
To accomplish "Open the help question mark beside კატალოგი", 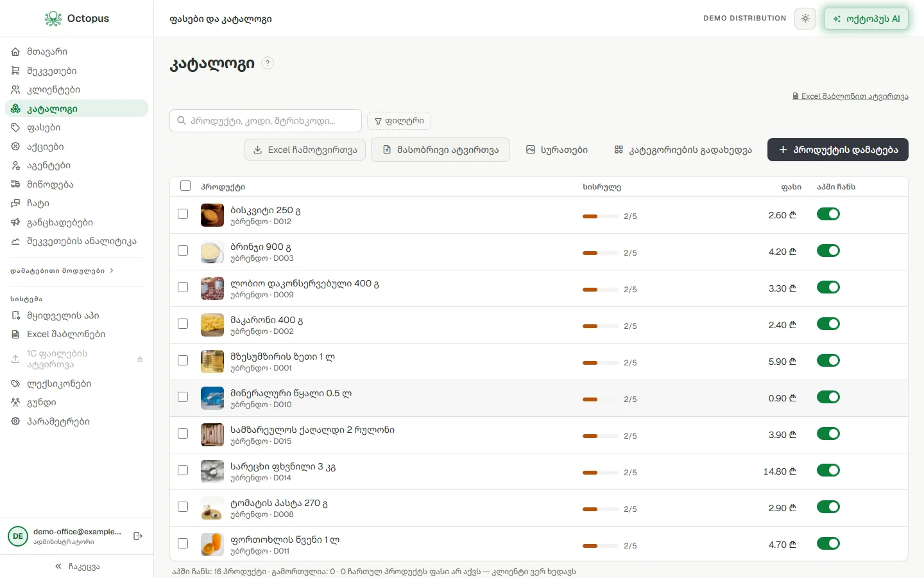I will pyautogui.click(x=268, y=63).
